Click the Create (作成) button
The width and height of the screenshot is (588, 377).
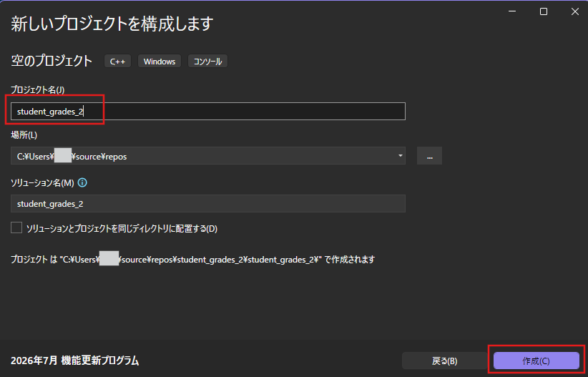(536, 361)
